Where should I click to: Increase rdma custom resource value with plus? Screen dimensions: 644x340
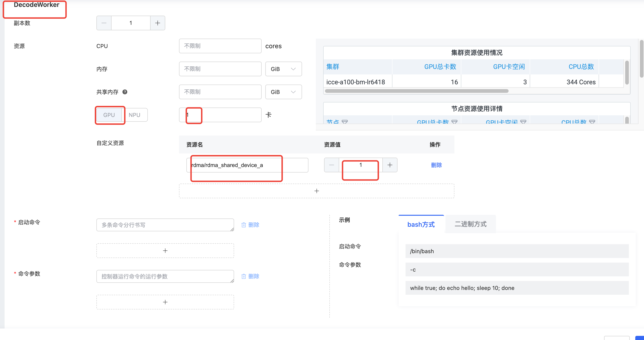click(x=390, y=165)
